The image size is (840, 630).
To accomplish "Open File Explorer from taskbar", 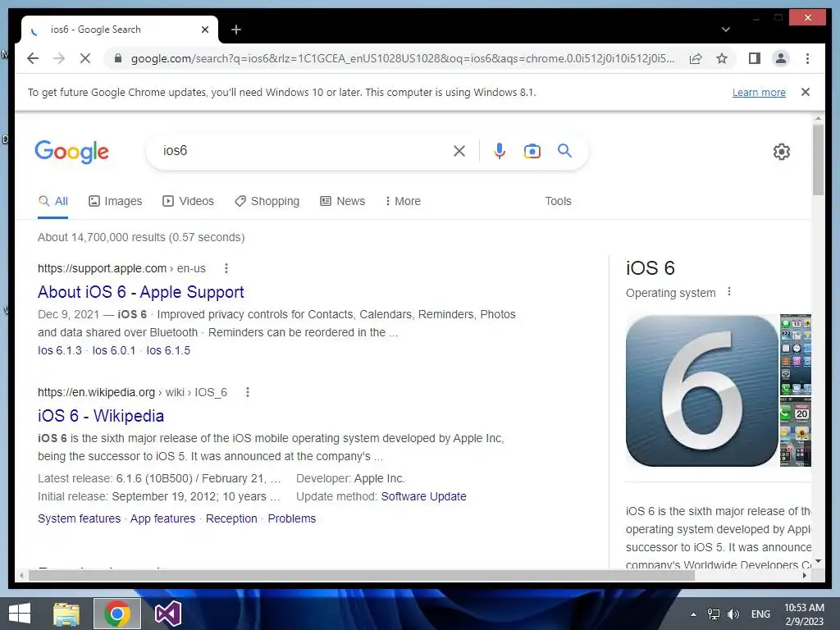I will (x=66, y=614).
